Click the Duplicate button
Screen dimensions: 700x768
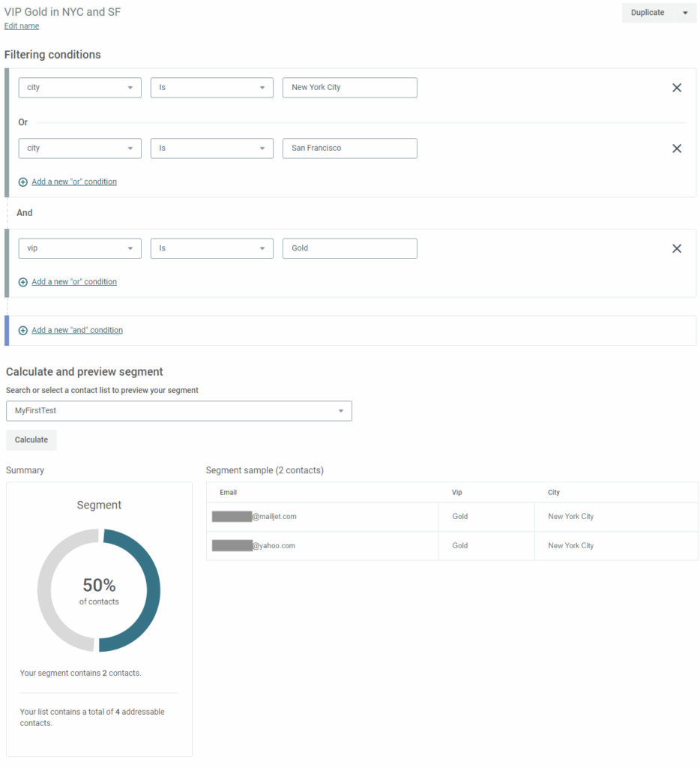[648, 13]
